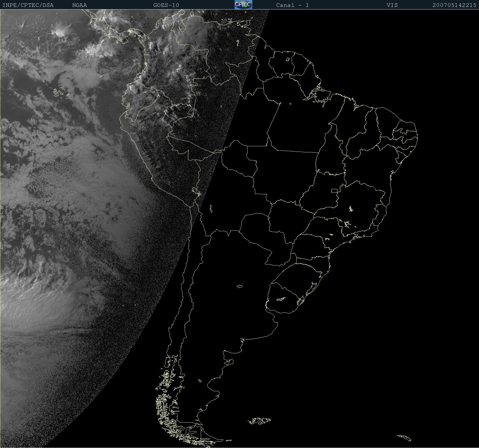Screen dimensions: 479x448
Task: Select the timestamp 200705142215
Action: (454, 5)
